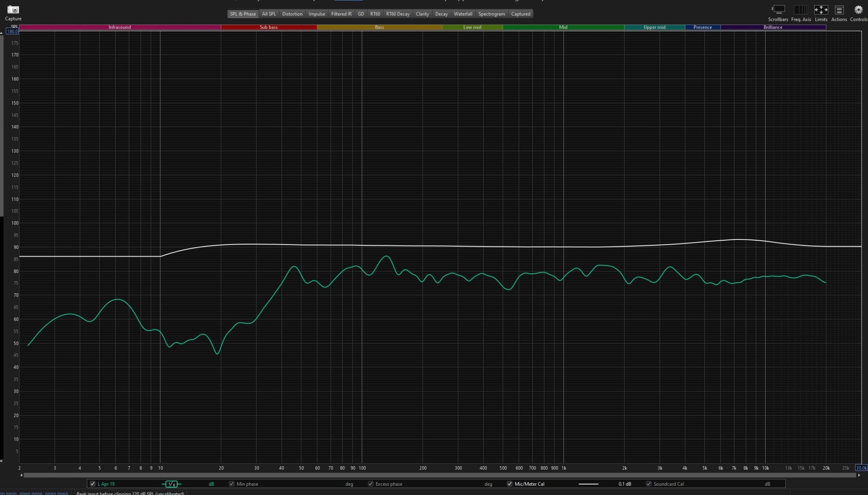Open the Distortion tab
This screenshot has width=868, height=495.
pos(292,14)
